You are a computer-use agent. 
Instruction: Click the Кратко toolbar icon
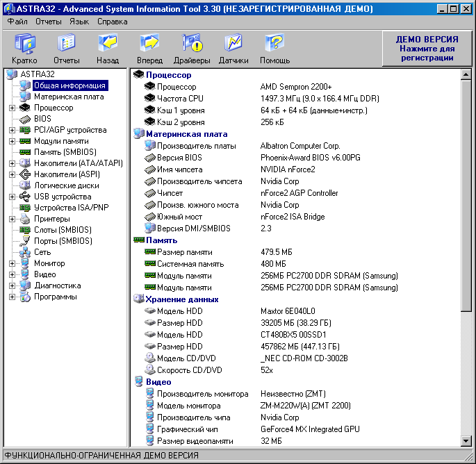tap(25, 43)
